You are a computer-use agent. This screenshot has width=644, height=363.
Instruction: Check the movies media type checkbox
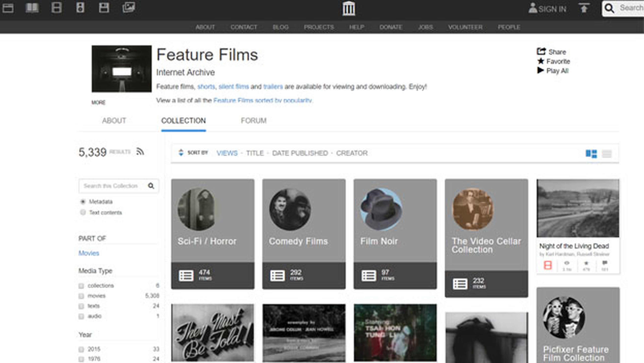click(81, 296)
